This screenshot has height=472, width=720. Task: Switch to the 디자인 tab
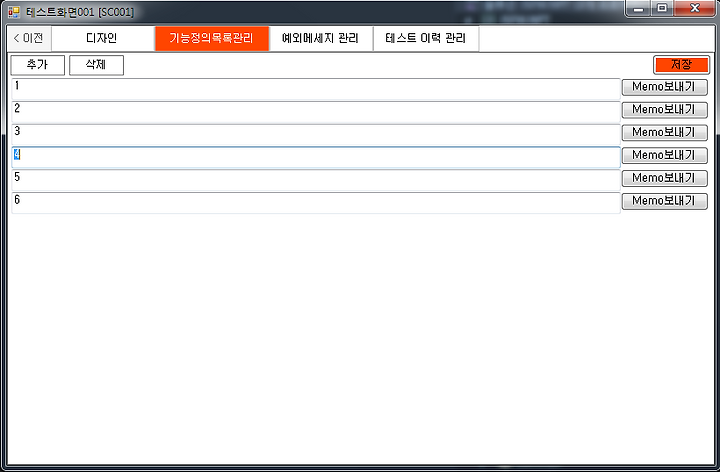tap(103, 38)
